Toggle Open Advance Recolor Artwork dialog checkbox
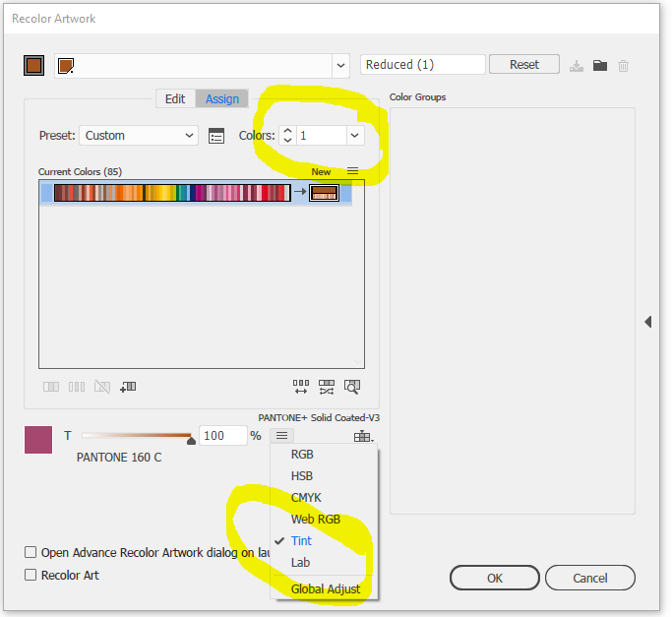 point(31,552)
